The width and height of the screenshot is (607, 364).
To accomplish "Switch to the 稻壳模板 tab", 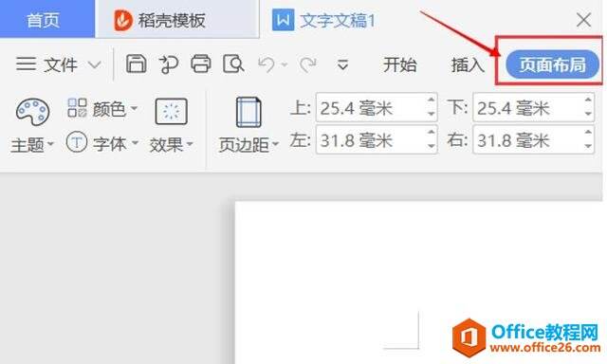I will pos(177,20).
